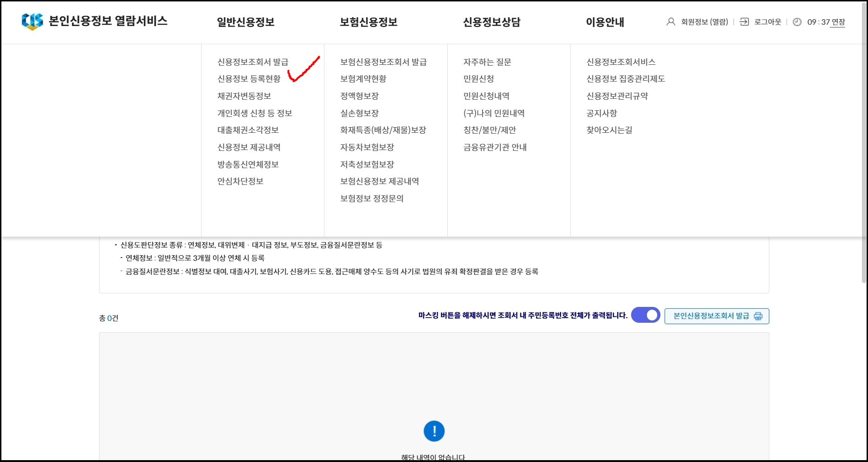Click the blue exclamation notice icon
This screenshot has width=868, height=462.
click(434, 431)
